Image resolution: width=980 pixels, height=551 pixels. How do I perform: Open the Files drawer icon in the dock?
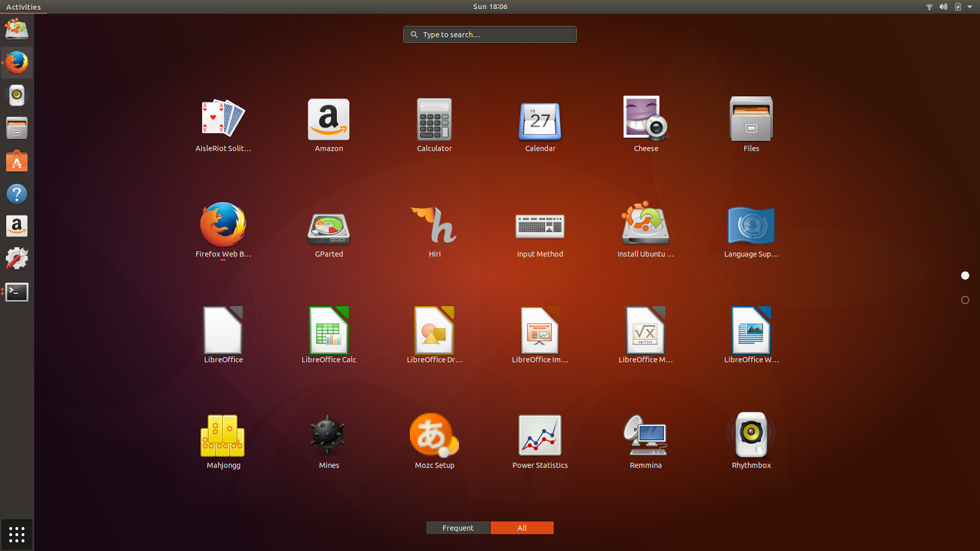click(17, 129)
